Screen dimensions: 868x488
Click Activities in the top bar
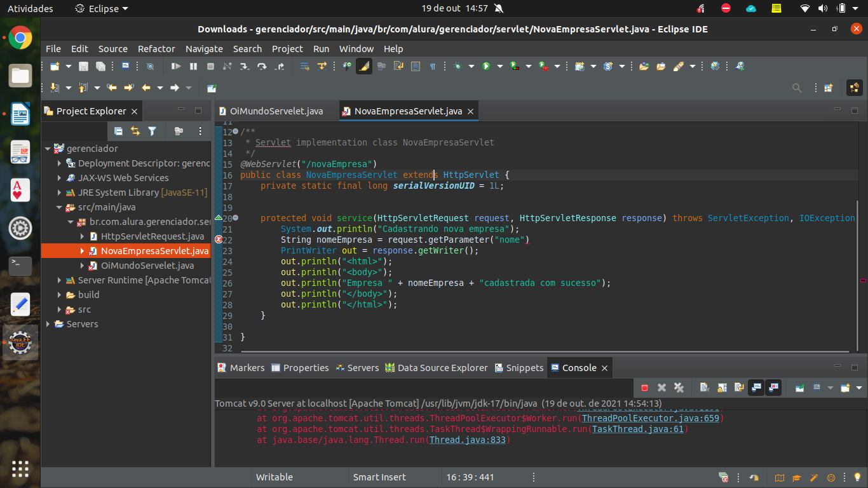31,8
